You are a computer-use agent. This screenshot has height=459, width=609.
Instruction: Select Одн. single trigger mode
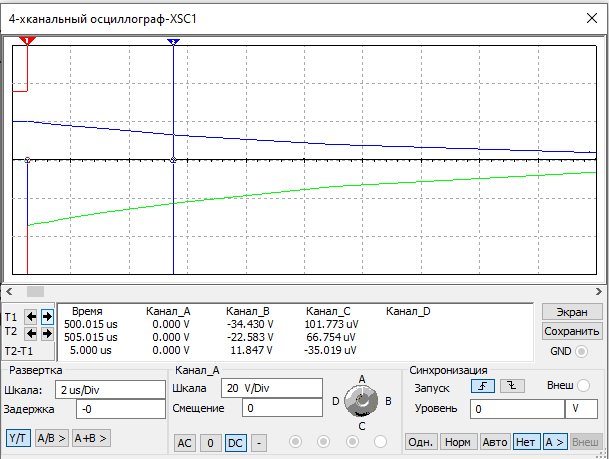[x=421, y=442]
